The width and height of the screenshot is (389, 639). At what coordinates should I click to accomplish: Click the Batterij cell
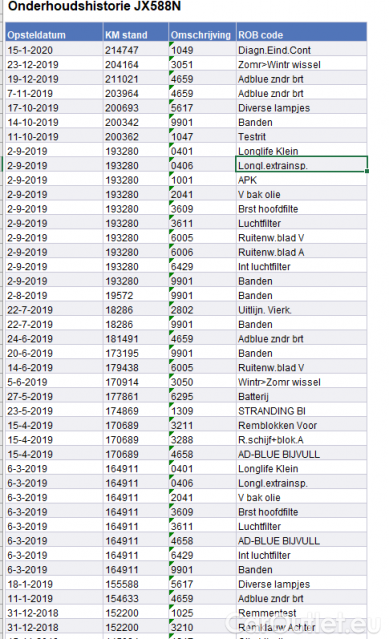[301, 397]
